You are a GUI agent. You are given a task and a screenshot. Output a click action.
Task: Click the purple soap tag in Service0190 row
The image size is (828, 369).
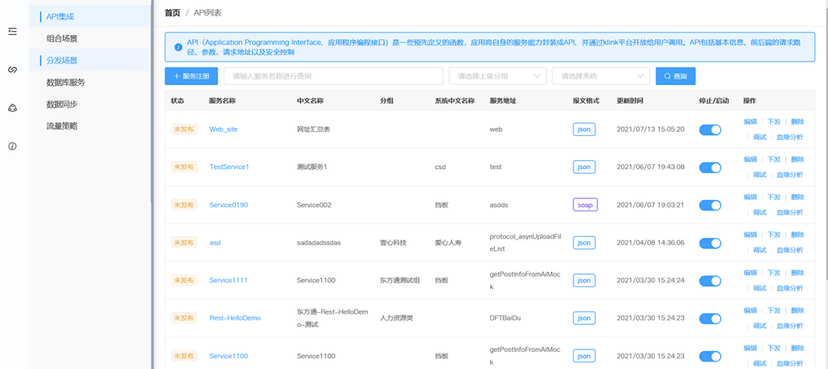point(585,205)
